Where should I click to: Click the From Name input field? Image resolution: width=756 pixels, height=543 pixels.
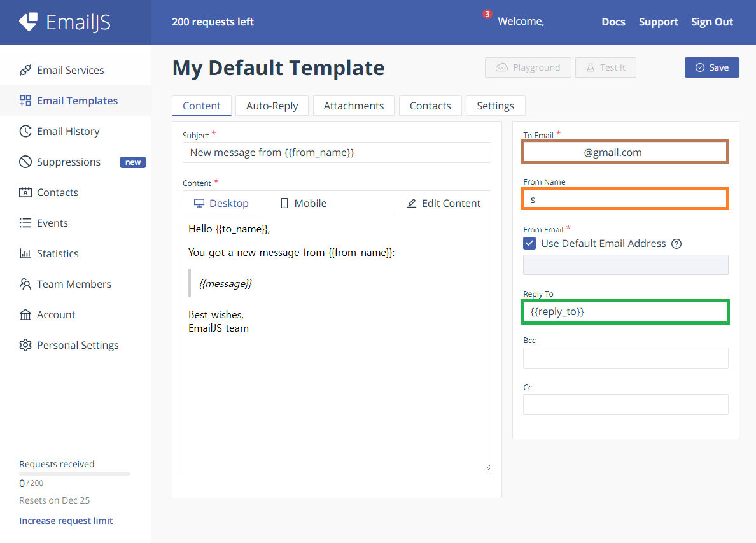(625, 199)
